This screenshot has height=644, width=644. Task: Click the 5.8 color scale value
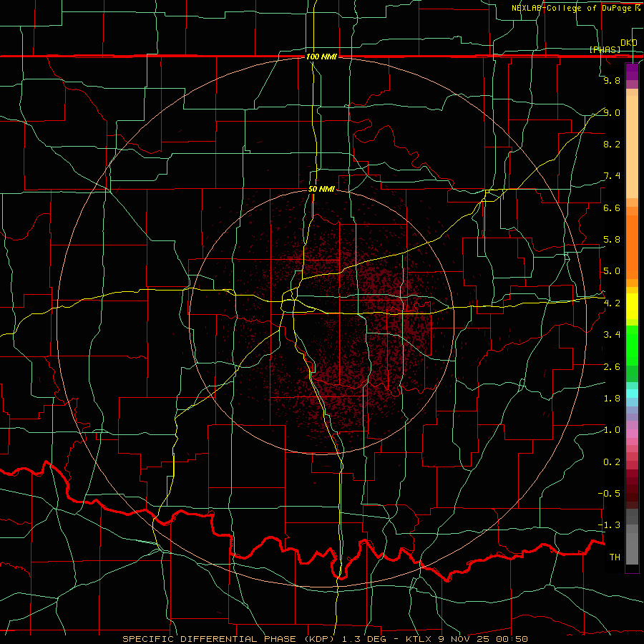(612, 240)
